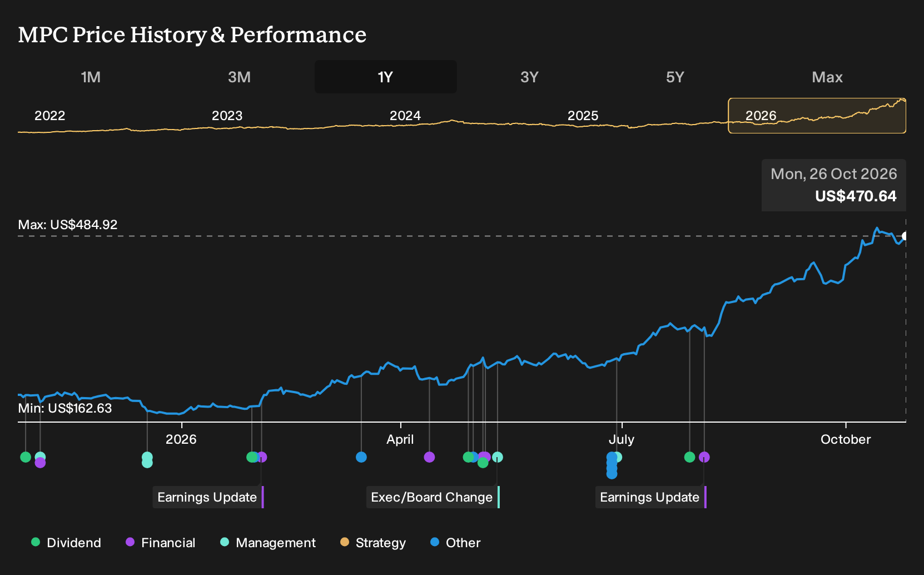Toggle Dividend events in the legend

tap(66, 543)
